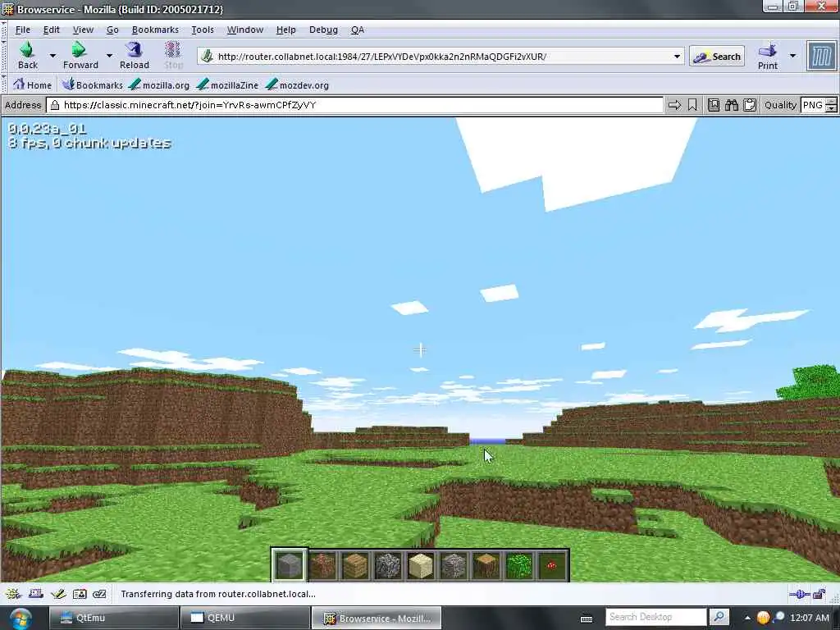This screenshot has height=630, width=840.
Task: Open the bookmarks book icon in Browservice bar
Action: [x=713, y=105]
